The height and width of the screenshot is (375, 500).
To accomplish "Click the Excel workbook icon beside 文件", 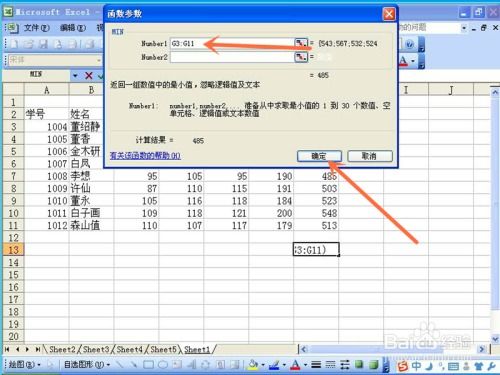I will coord(12,27).
